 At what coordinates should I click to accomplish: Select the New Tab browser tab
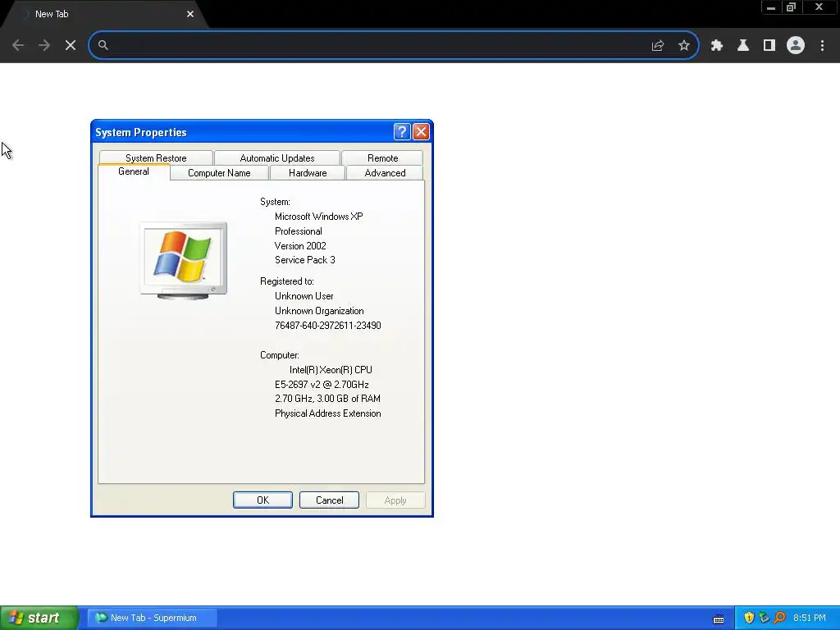tap(104, 15)
